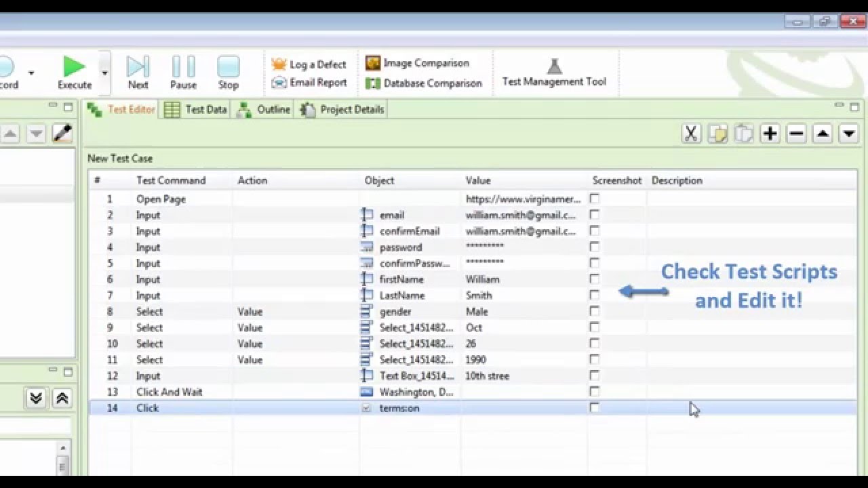Open Email Report
This screenshot has height=488, width=868.
(309, 83)
